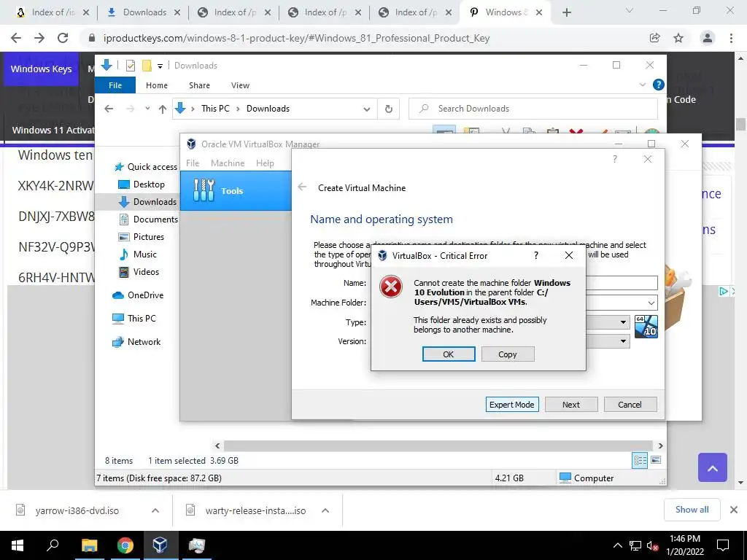Click Show all downloads
The width and height of the screenshot is (747, 560).
692,510
